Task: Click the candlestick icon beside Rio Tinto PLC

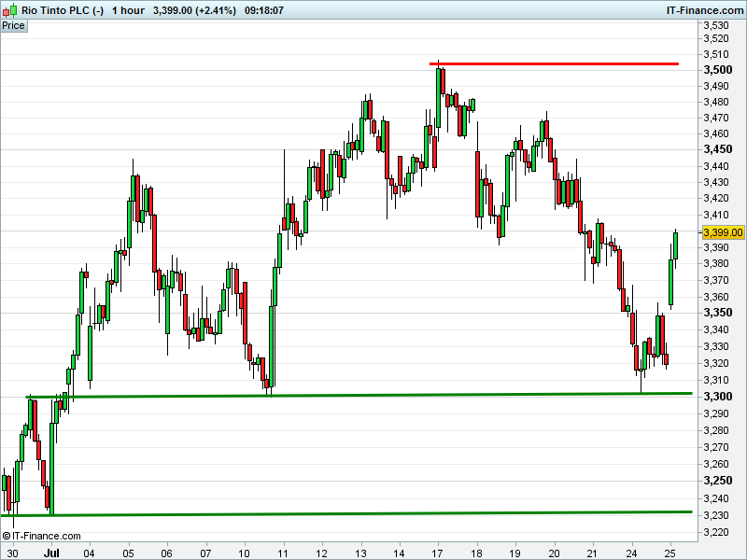Action: [x=9, y=10]
